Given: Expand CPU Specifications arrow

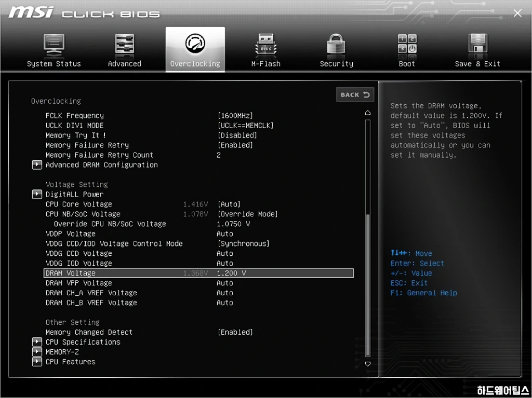Looking at the screenshot, I should pos(37,342).
